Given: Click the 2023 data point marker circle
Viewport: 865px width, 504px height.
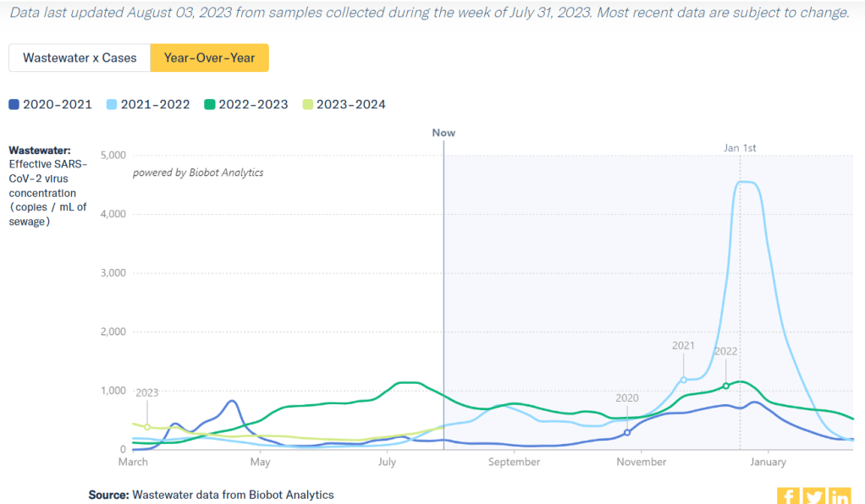Looking at the screenshot, I should (146, 427).
